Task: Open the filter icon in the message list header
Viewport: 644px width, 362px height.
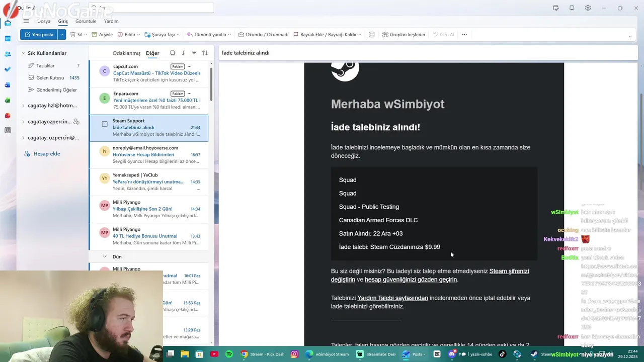Action: [194, 53]
